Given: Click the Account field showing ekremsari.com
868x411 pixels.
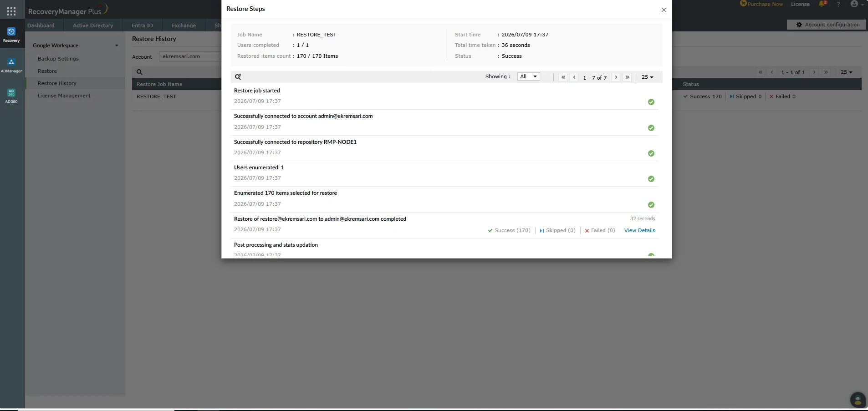Looking at the screenshot, I should pos(190,56).
